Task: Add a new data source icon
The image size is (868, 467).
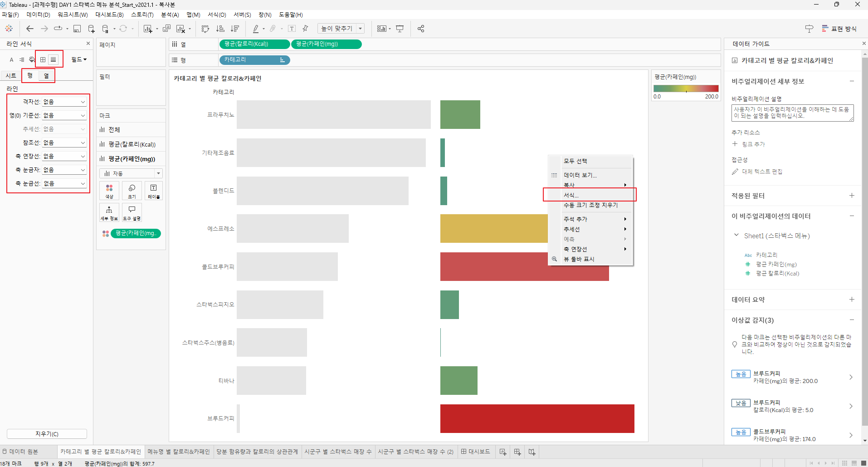Action: pos(91,29)
